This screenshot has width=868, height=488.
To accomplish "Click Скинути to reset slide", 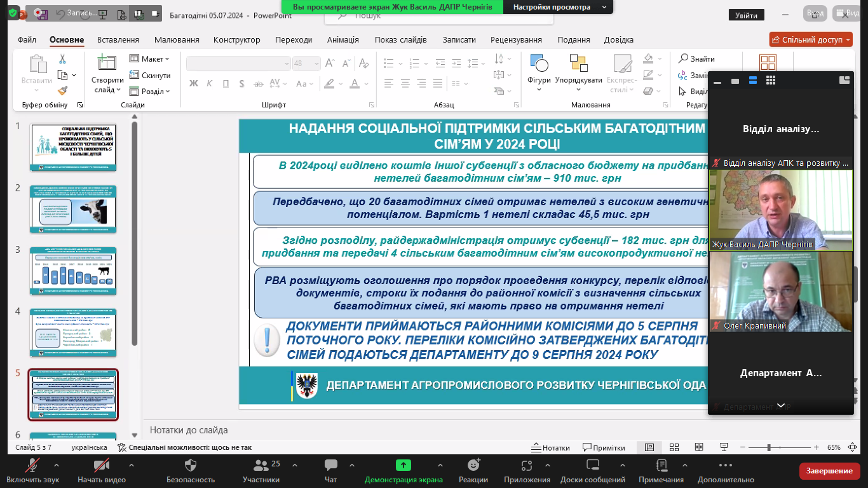I will pos(150,75).
